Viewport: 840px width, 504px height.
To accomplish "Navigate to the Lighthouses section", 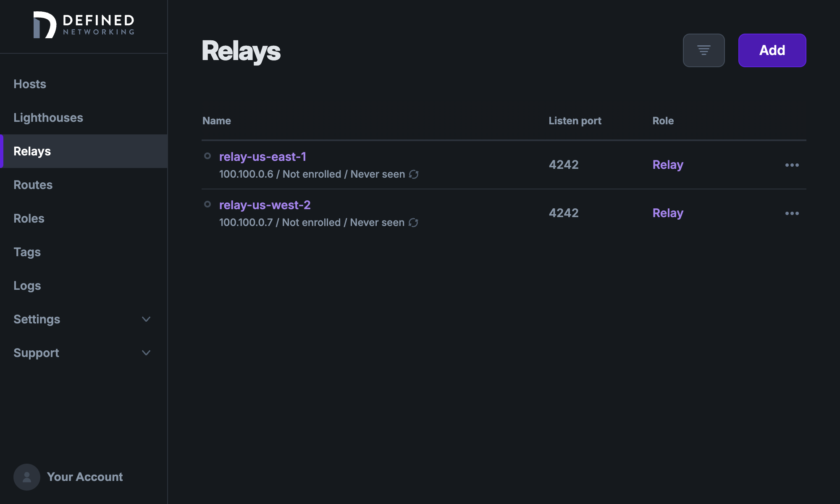I will [x=49, y=118].
